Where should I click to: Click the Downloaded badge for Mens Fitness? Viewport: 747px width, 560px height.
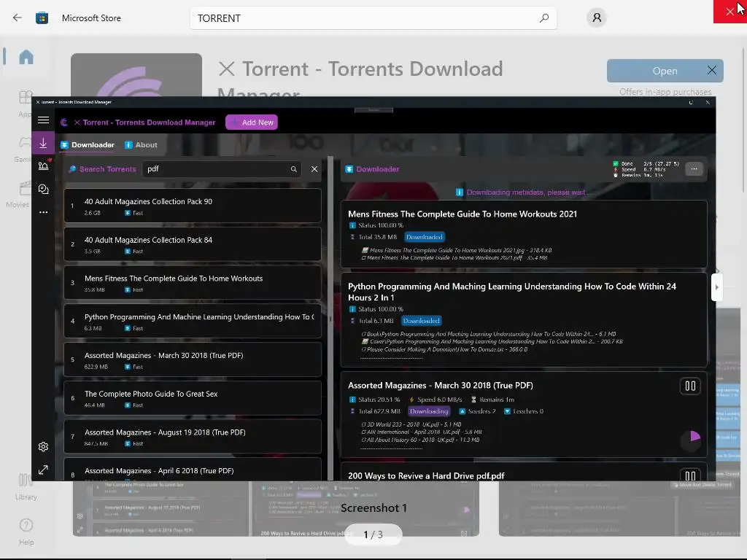(425, 237)
